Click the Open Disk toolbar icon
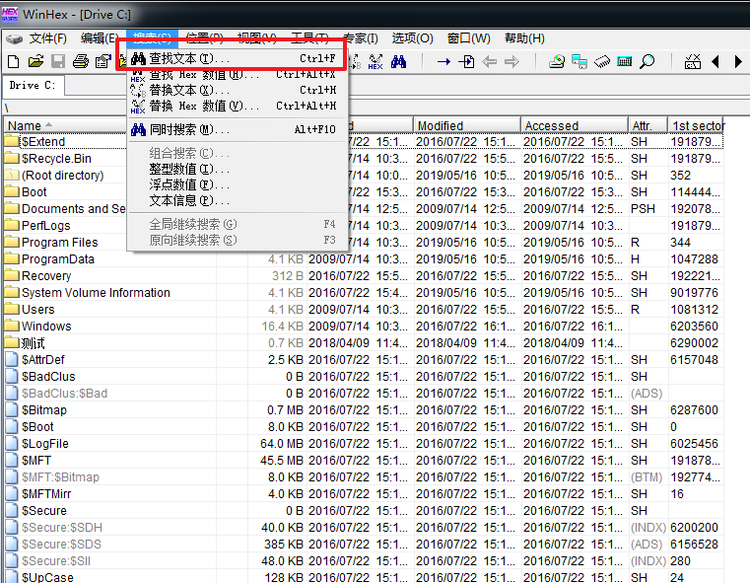Image resolution: width=750 pixels, height=583 pixels. pyautogui.click(x=556, y=62)
